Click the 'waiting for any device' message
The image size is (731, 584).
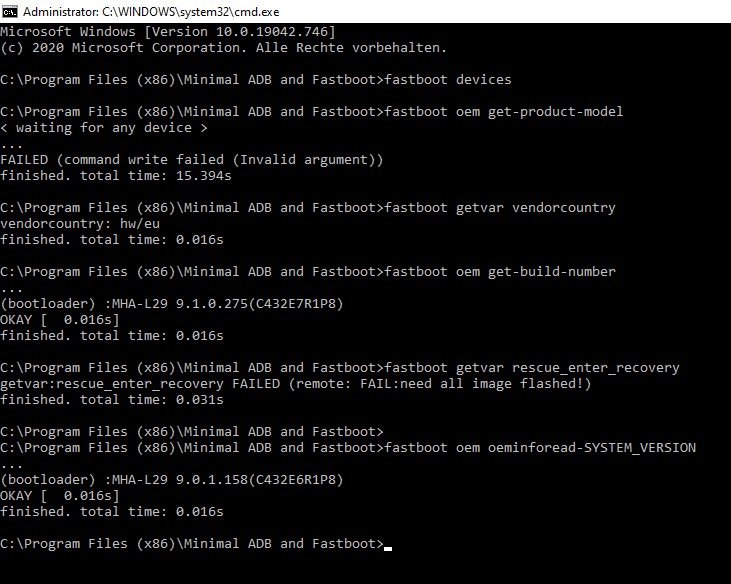point(104,128)
